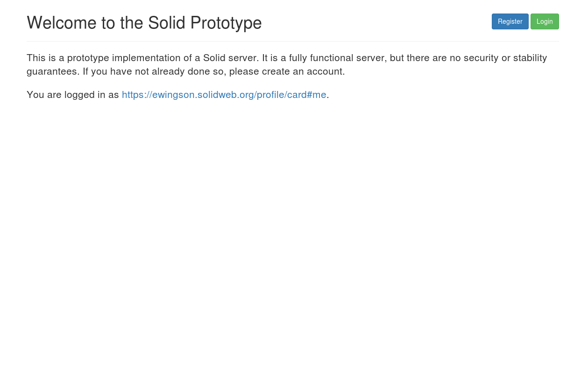588x369 pixels.
Task: Click the horizontal divider under the heading
Action: 292,42
